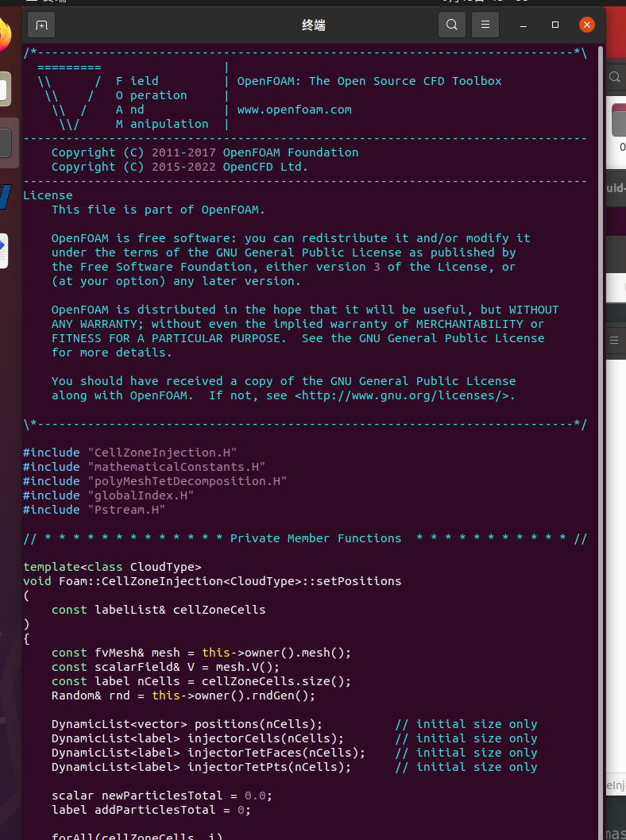626x840 pixels.
Task: Click OpenFOAM: The Open Source CFD Toolbox
Action: pyautogui.click(x=369, y=82)
